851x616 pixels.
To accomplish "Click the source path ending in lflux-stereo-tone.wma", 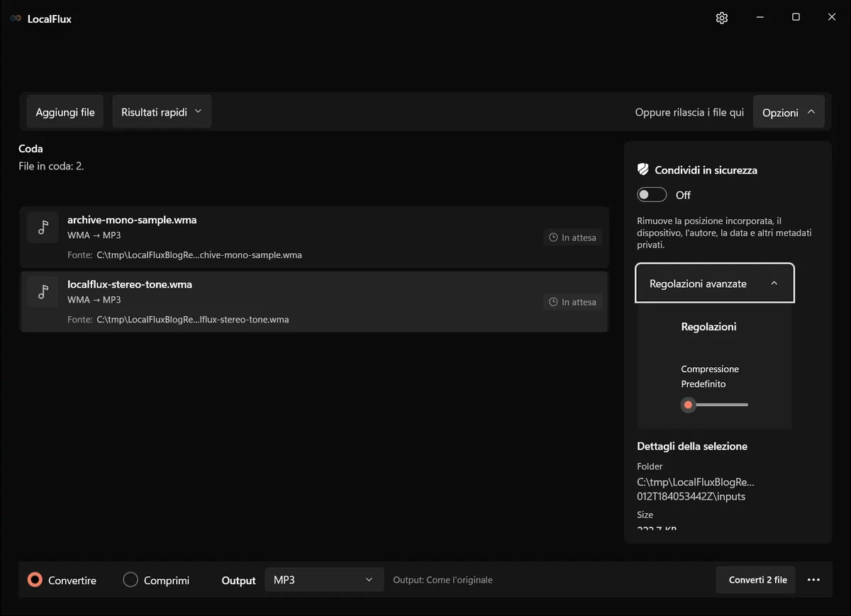I will click(193, 319).
